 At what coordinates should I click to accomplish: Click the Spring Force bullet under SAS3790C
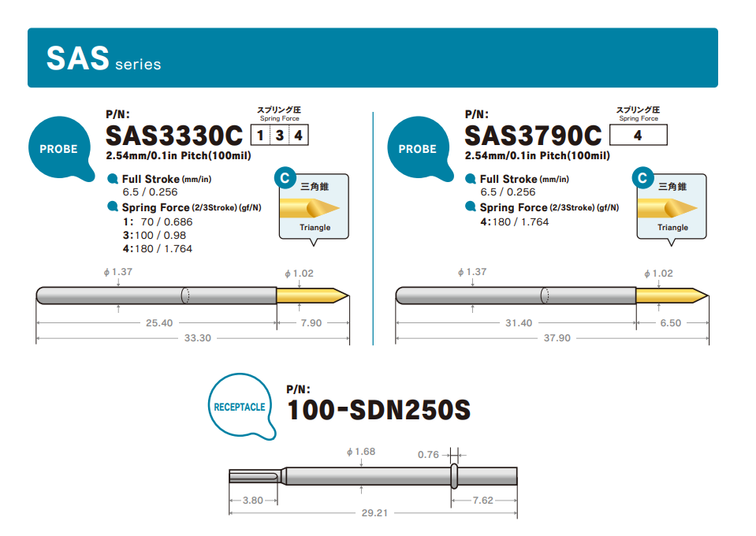click(471, 207)
